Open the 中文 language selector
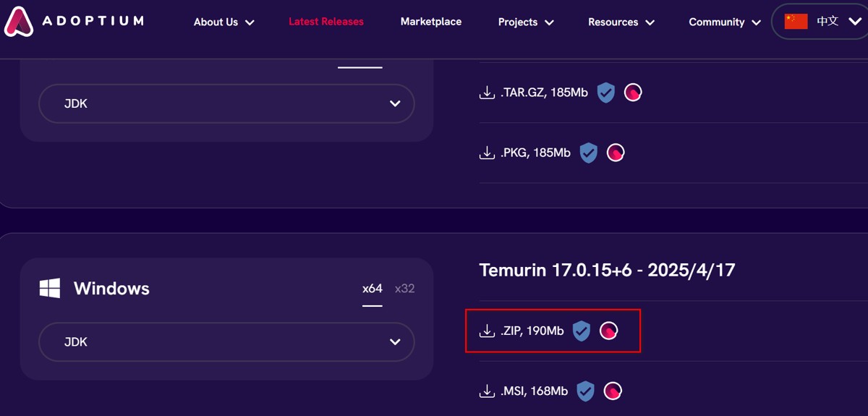 point(820,22)
